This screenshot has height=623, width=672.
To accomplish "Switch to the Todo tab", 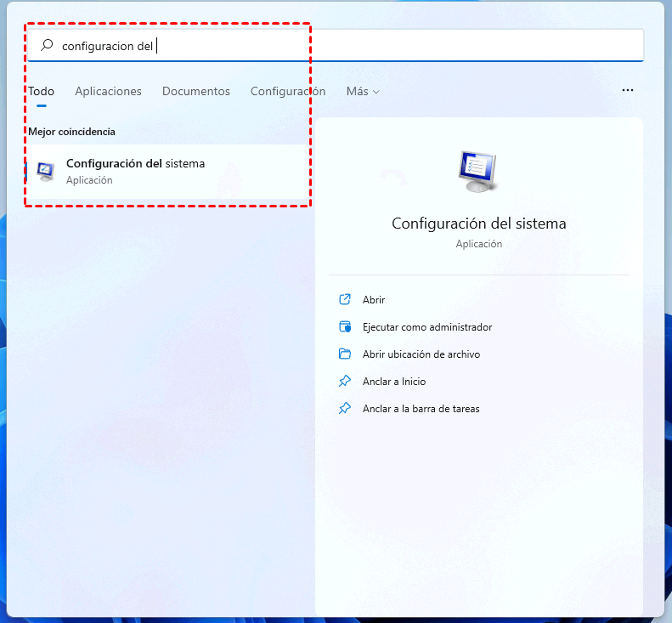I will pyautogui.click(x=41, y=91).
